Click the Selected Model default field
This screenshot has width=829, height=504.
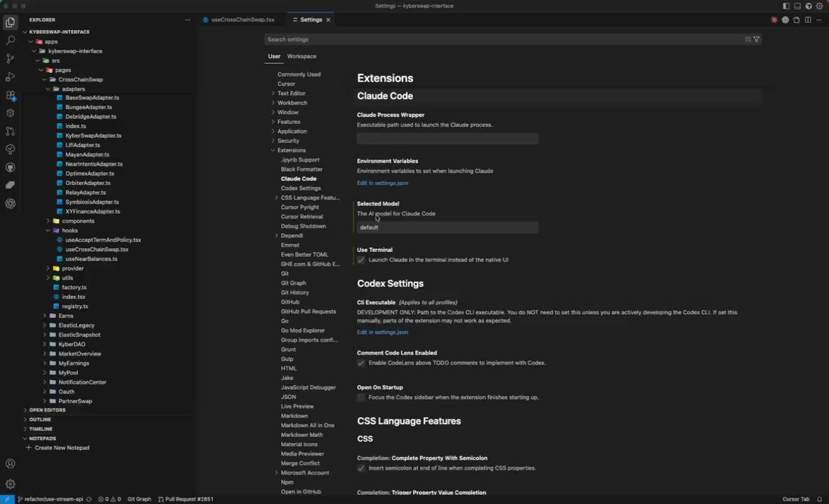pos(447,227)
